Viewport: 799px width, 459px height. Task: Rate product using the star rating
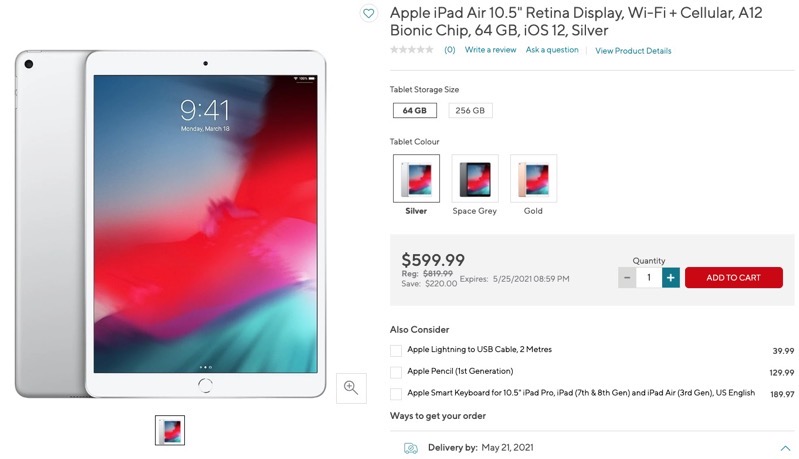412,50
